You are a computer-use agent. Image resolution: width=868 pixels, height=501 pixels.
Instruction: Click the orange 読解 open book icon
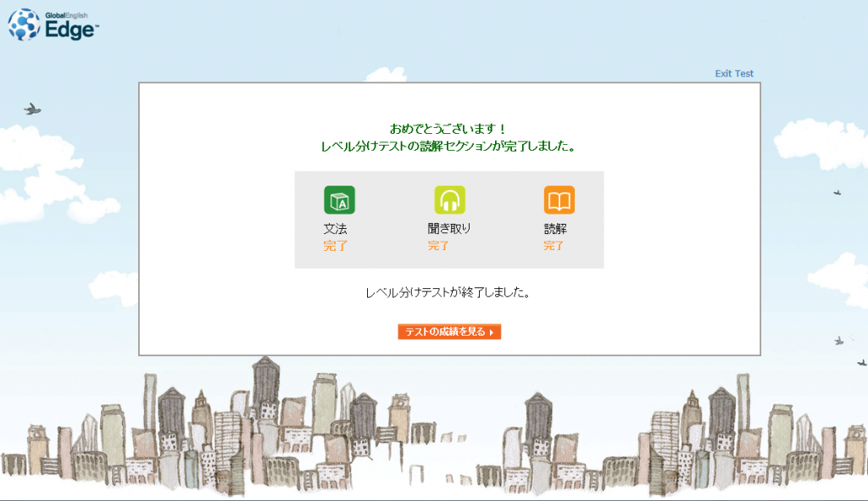pos(559,200)
